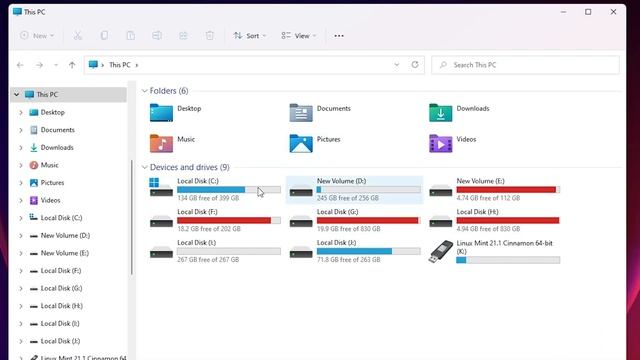Screen dimensions: 640x360
Task: Open the Documents folder icon
Action: click(301, 113)
